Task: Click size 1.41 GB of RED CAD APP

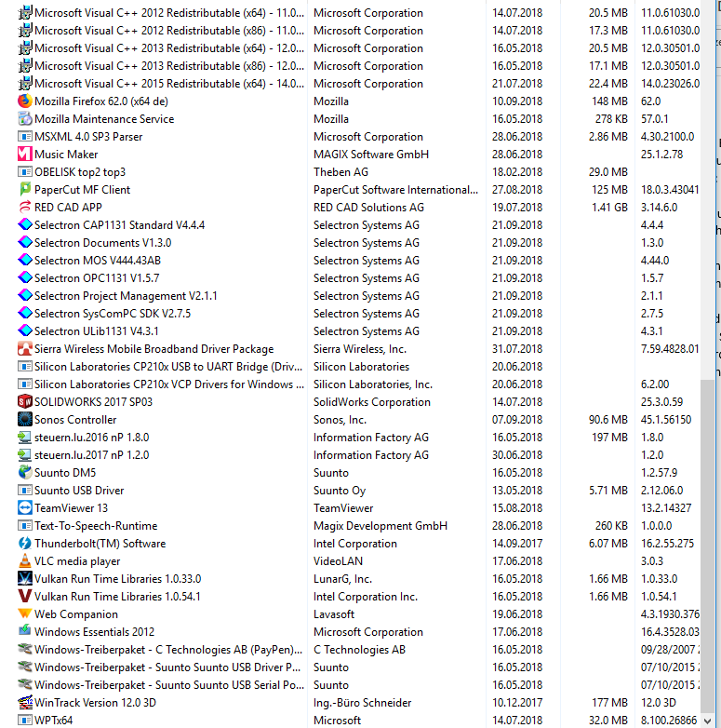Action: [609, 207]
